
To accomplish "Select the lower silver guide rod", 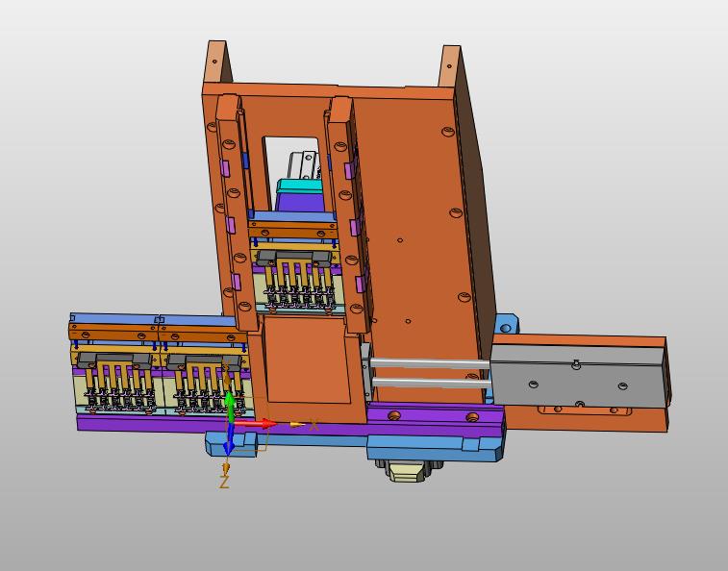I will (432, 383).
